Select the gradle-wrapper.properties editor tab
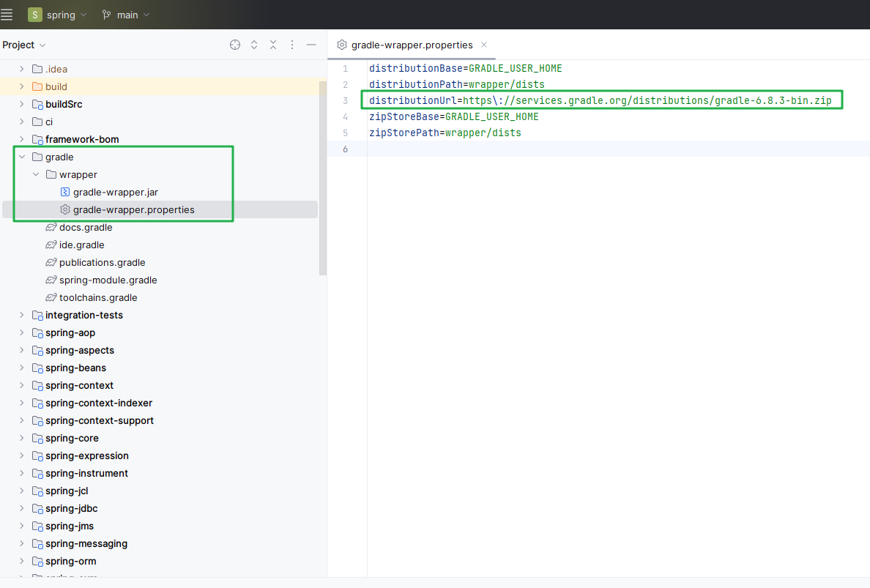Viewport: 870px width, 588px height. click(412, 45)
